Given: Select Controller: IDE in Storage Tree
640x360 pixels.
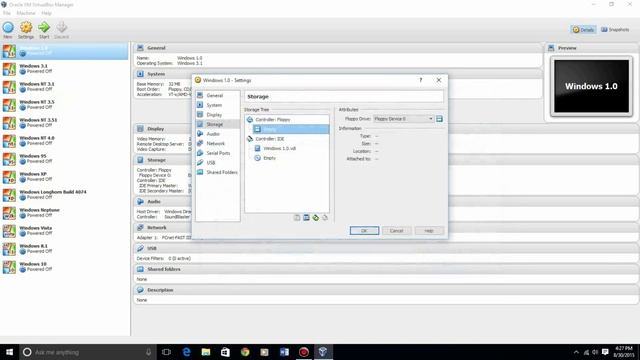Looking at the screenshot, I should pyautogui.click(x=269, y=139).
